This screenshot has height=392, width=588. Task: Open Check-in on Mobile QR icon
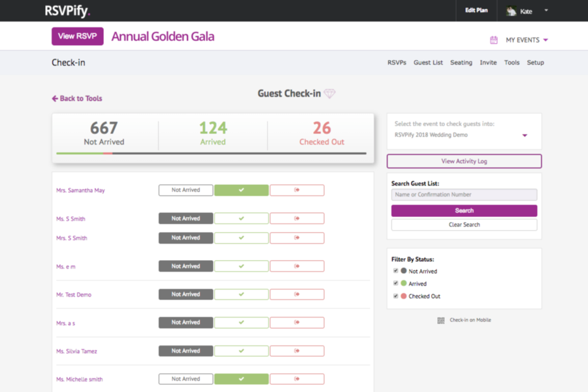coord(441,320)
